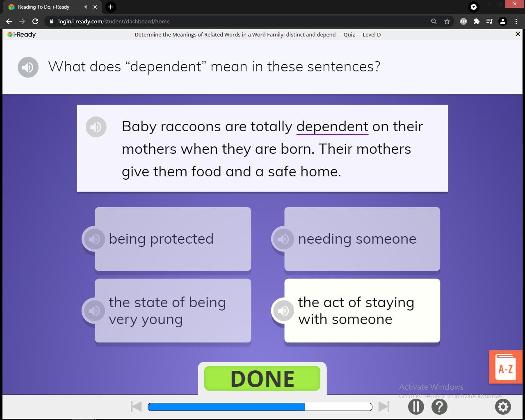Play audio for 'being protected' answer
525x420 pixels.
[x=94, y=239]
